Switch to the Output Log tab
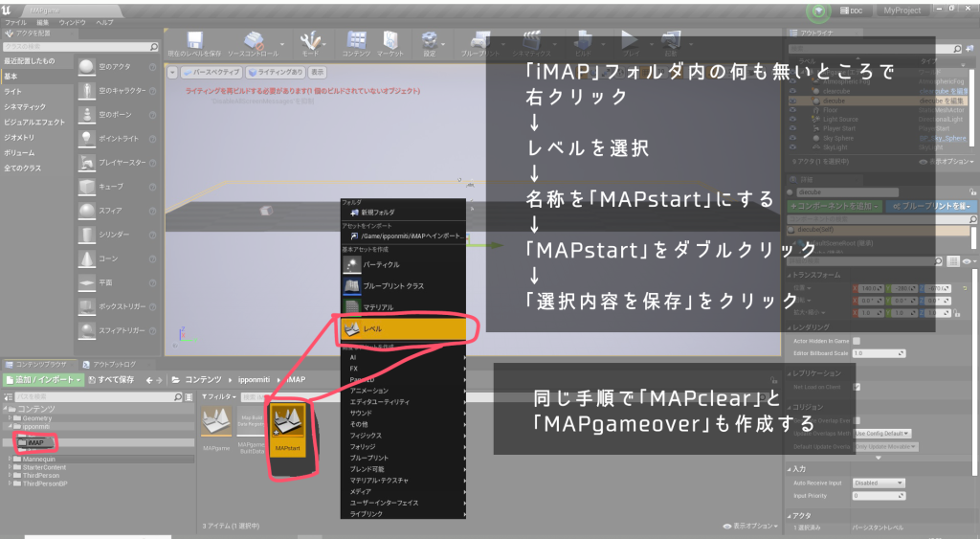 [x=113, y=364]
